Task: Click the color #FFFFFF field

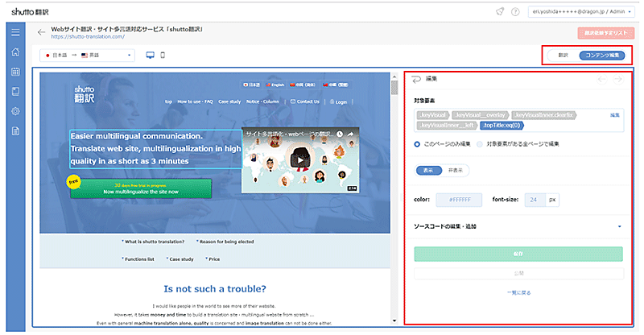Action: tap(459, 198)
